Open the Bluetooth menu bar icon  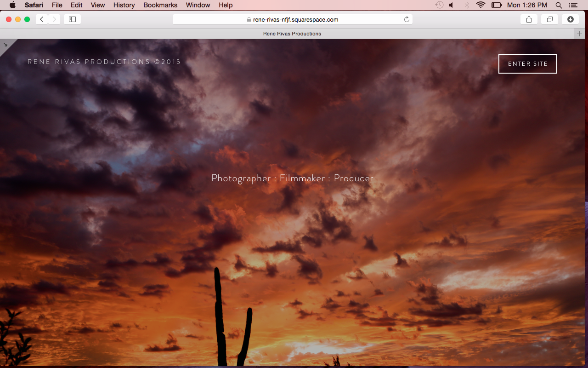[x=466, y=5]
